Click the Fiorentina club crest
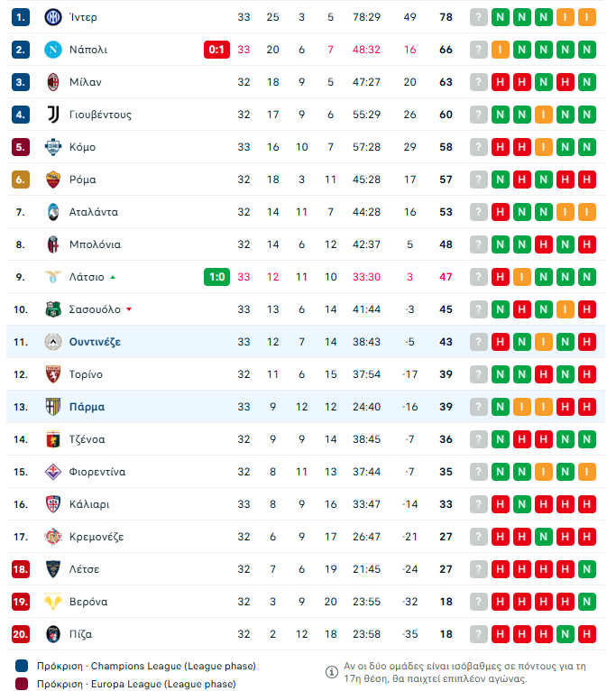This screenshot has width=616, height=691. (x=52, y=472)
